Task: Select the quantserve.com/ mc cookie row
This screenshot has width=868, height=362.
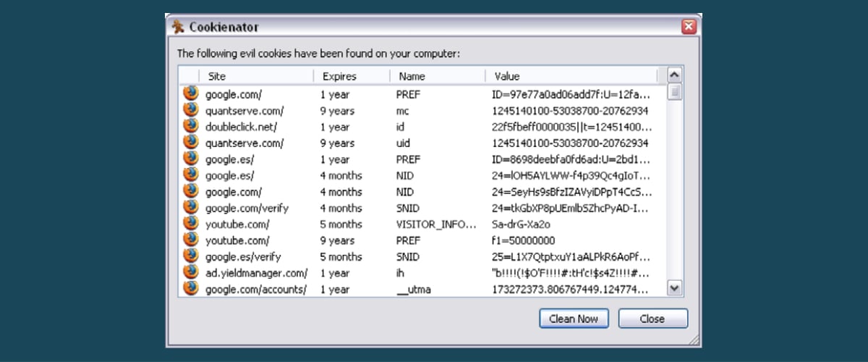Action: [422, 110]
